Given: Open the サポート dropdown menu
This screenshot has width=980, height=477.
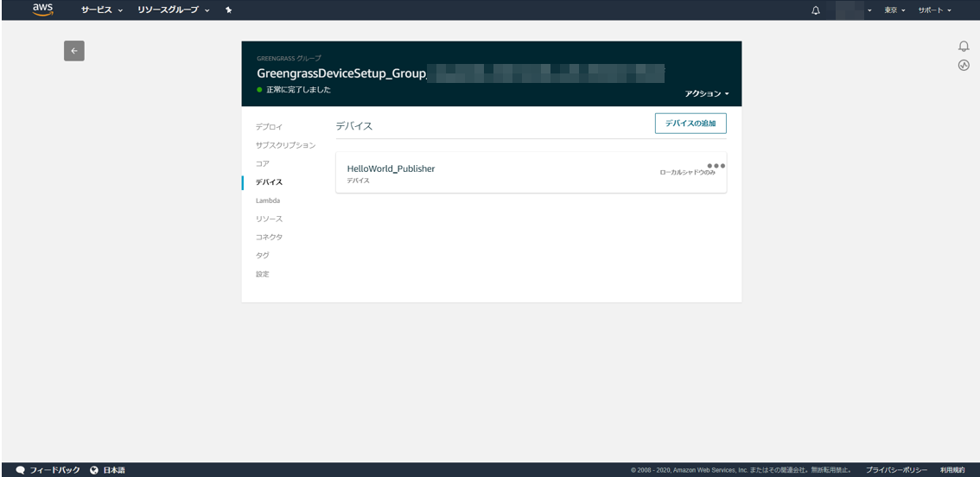Looking at the screenshot, I should click(934, 10).
